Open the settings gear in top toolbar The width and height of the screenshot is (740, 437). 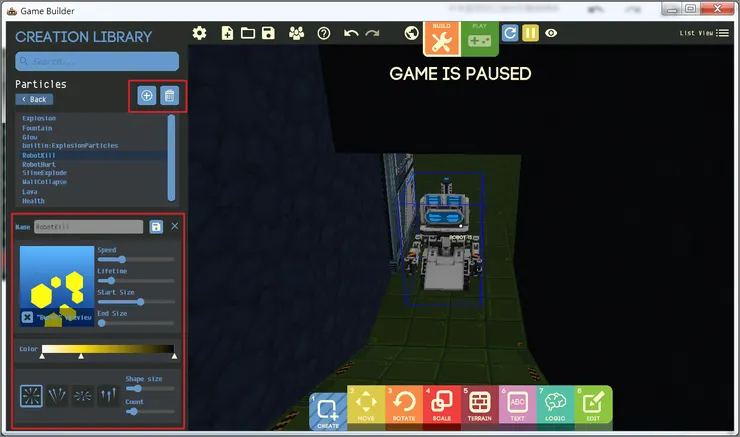click(199, 33)
